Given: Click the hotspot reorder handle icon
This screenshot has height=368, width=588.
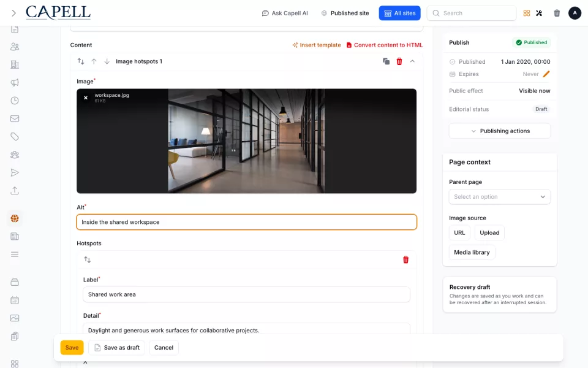Looking at the screenshot, I should [88, 259].
